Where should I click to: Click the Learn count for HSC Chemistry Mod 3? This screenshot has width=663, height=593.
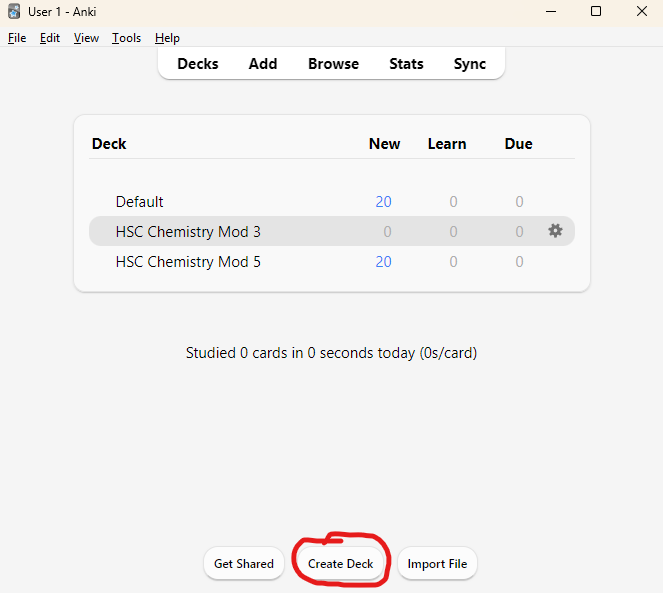pos(453,232)
